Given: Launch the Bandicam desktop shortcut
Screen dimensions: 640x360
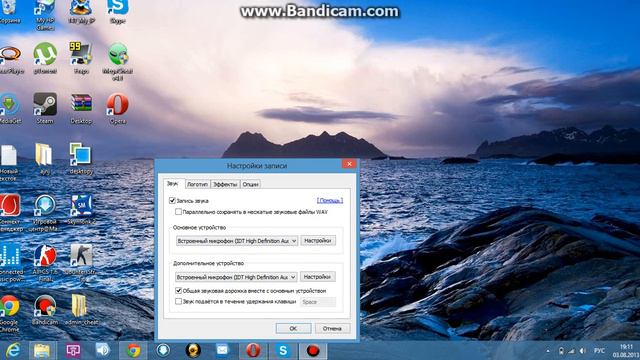Looking at the screenshot, I should (x=45, y=310).
